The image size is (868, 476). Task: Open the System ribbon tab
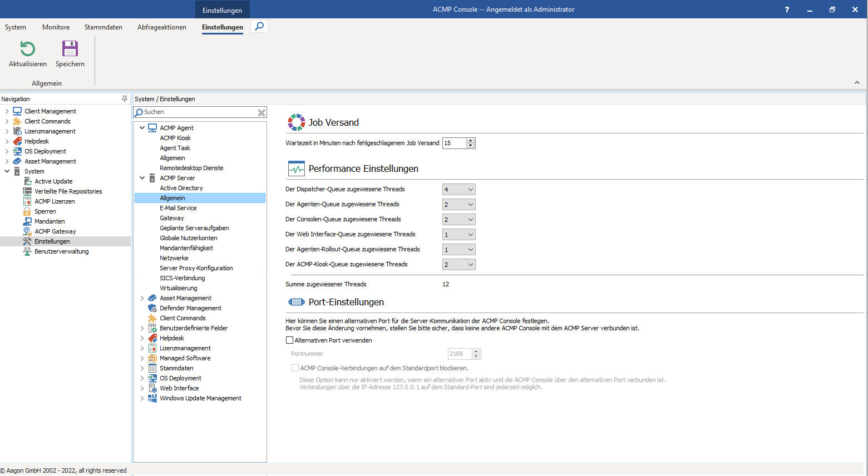click(x=16, y=27)
